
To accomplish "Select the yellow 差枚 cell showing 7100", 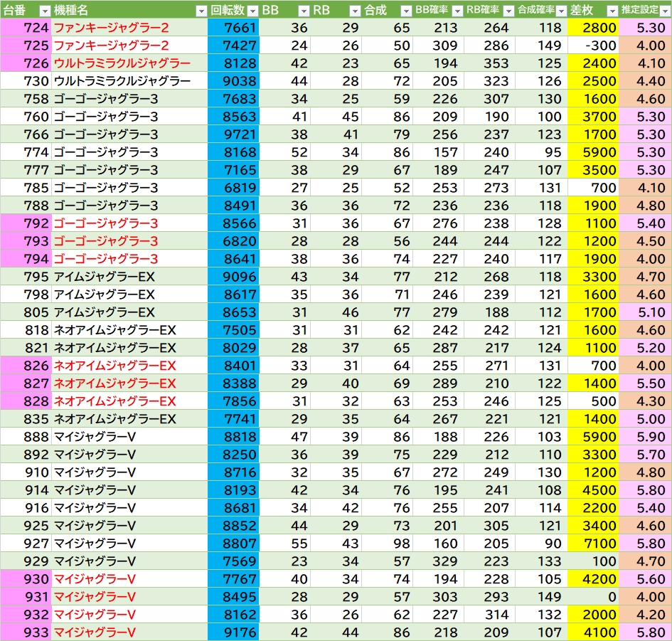I will click(593, 544).
